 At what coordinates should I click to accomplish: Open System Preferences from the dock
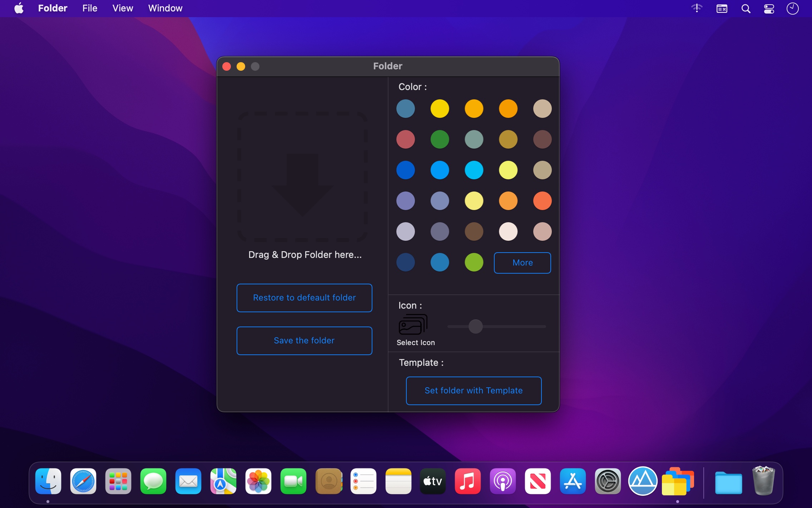(x=608, y=481)
